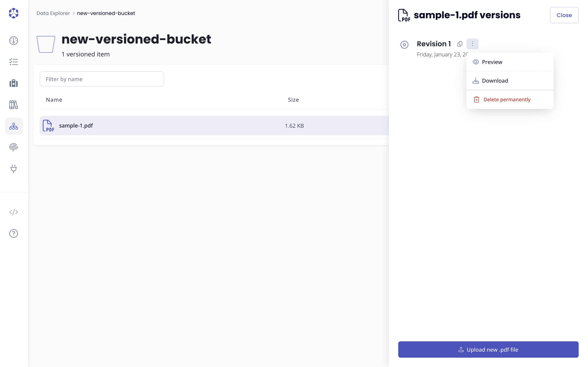Open the fingerprint icon in sidebar
This screenshot has width=588, height=367.
coord(14,147)
